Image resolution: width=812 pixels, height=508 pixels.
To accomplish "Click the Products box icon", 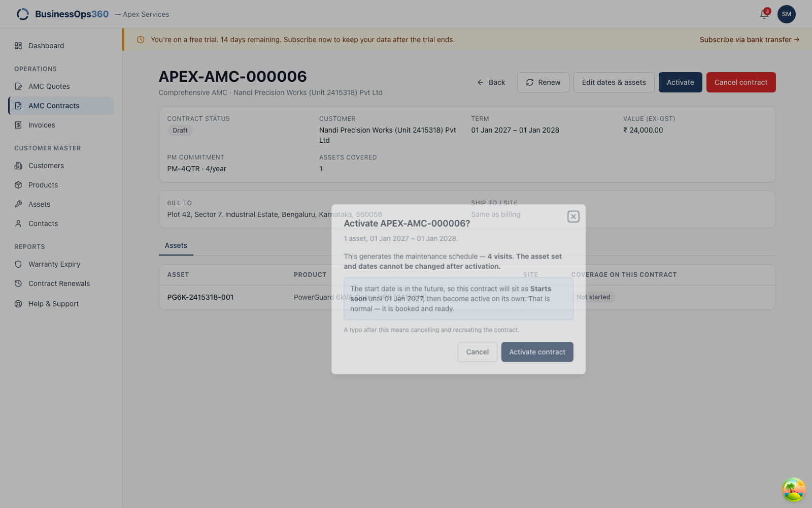I will click(18, 185).
